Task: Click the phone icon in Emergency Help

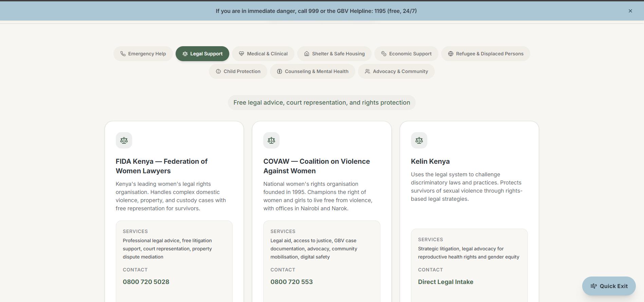Action: [123, 54]
